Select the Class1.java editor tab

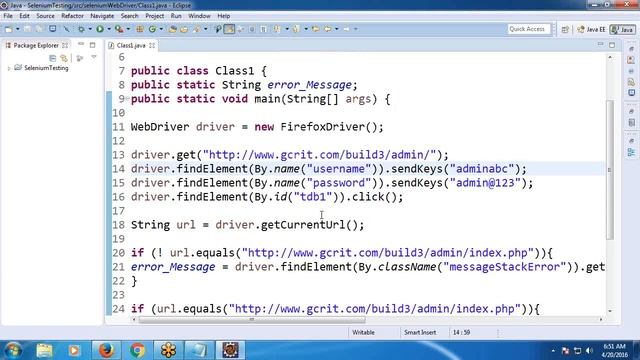[131, 45]
